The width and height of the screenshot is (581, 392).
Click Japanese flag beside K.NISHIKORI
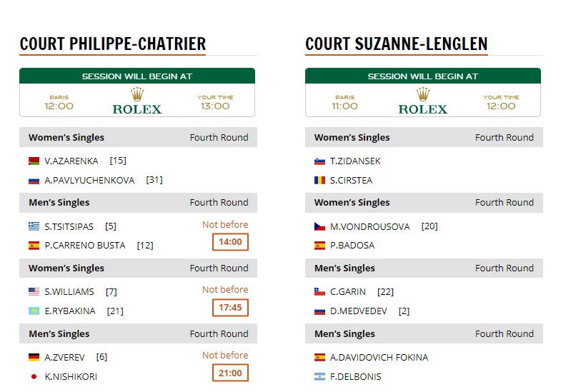pos(34,377)
